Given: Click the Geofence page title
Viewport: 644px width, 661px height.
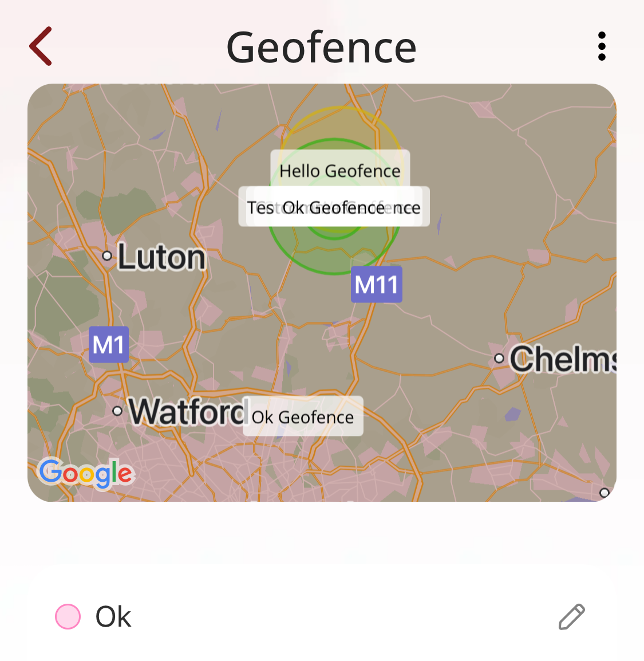Looking at the screenshot, I should pos(321,48).
